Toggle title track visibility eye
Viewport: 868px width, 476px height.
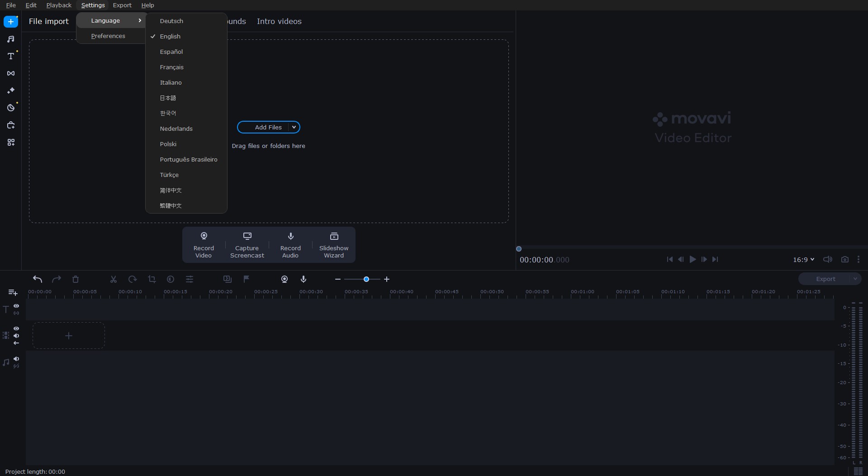16,306
